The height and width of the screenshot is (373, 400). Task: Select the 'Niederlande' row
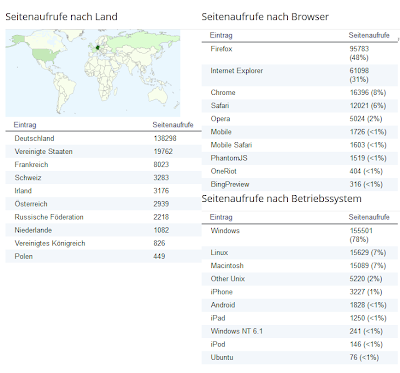point(103,230)
